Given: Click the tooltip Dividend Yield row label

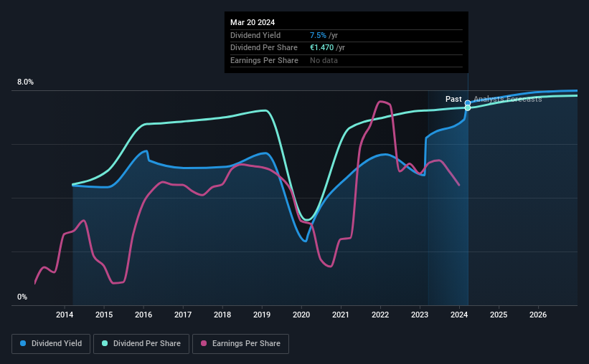Looking at the screenshot, I should pos(255,35).
